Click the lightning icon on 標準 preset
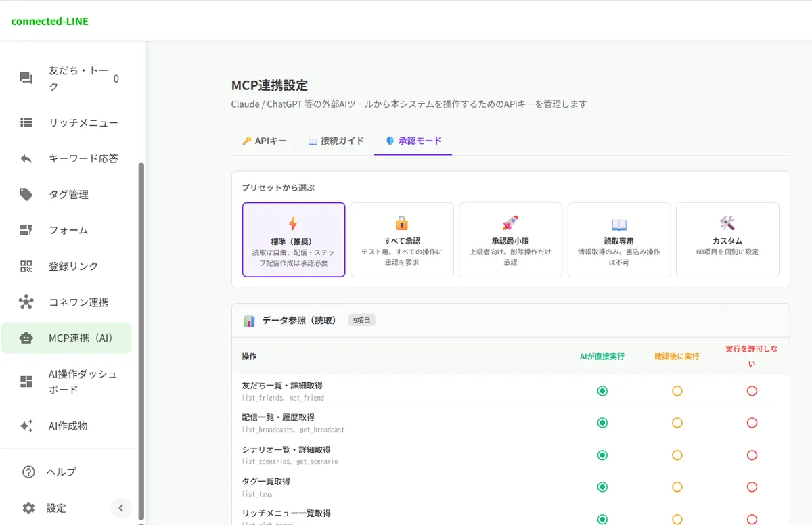The height and width of the screenshot is (525, 812). [293, 223]
